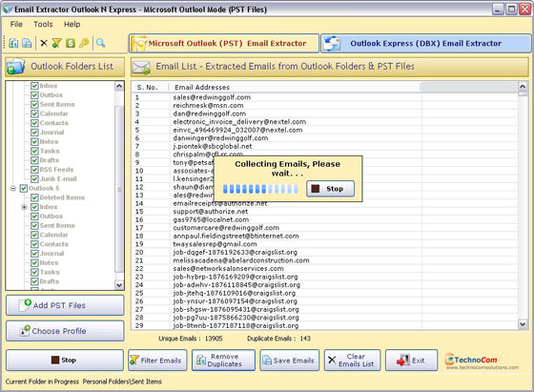The height and width of the screenshot is (392, 534).
Task: Click the Add PST Files button
Action: (65, 305)
